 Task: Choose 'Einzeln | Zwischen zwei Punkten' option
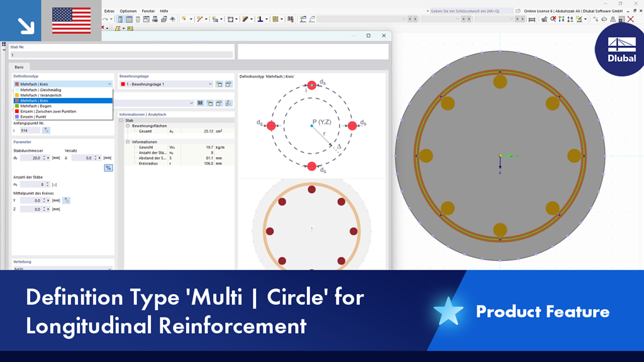coord(63,111)
